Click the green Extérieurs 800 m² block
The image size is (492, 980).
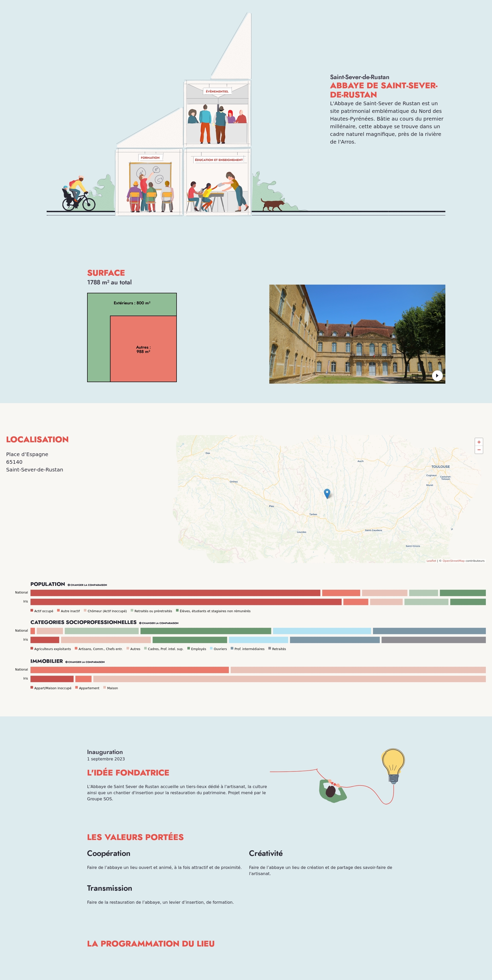132,303
